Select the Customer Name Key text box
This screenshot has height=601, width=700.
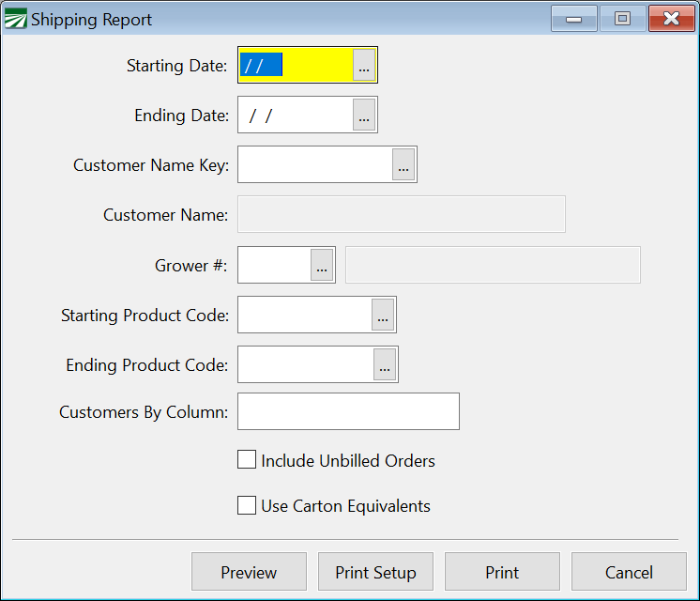coord(314,165)
